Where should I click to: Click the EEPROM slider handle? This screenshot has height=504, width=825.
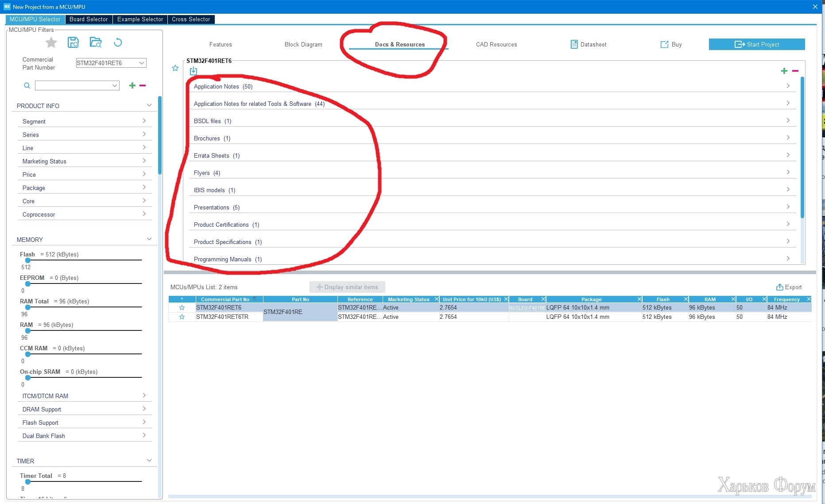pyautogui.click(x=27, y=284)
